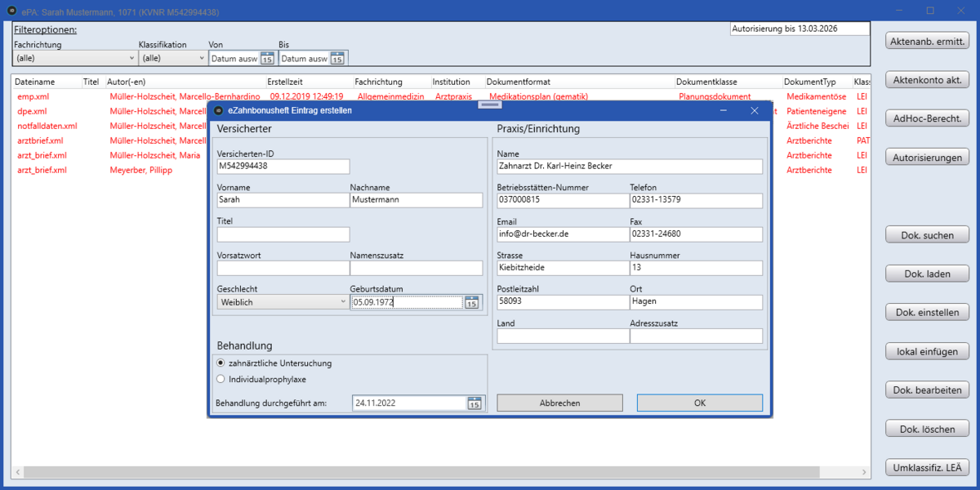Open the Bis date picker calendar icon
The height and width of the screenshot is (490, 980).
tap(337, 58)
